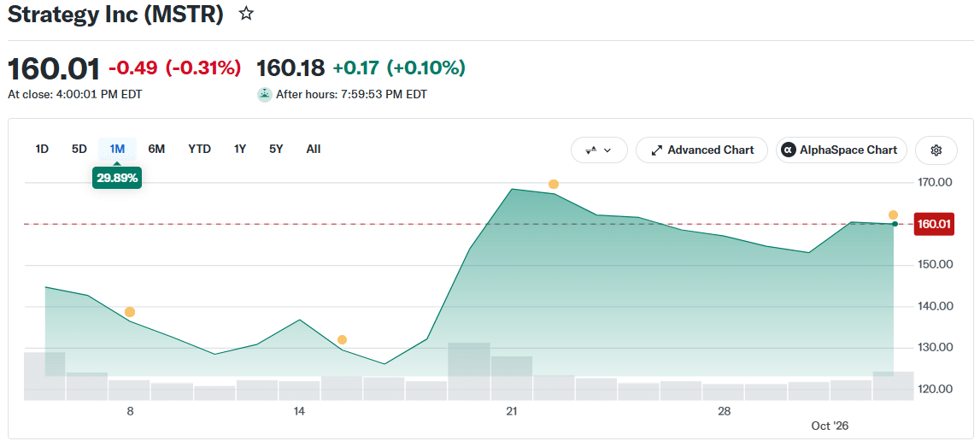Viewport: 980px width, 441px height.
Task: Click the orange event marker at latest price
Action: pos(893,215)
